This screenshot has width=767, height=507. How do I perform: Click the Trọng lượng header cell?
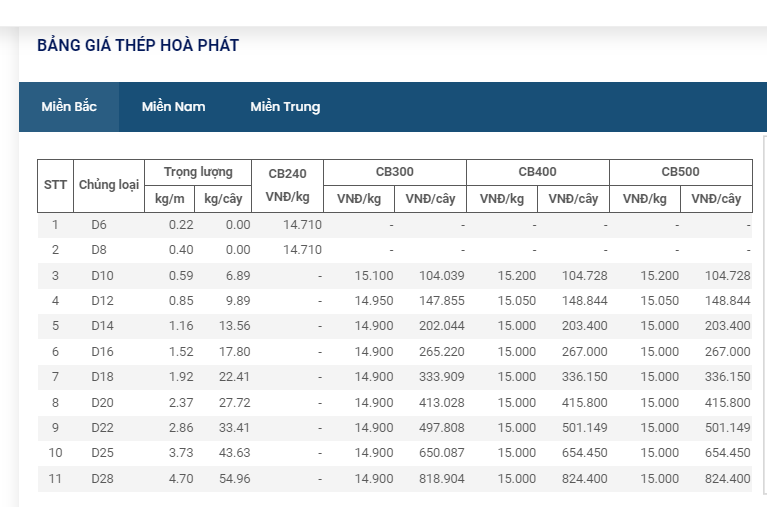198,172
